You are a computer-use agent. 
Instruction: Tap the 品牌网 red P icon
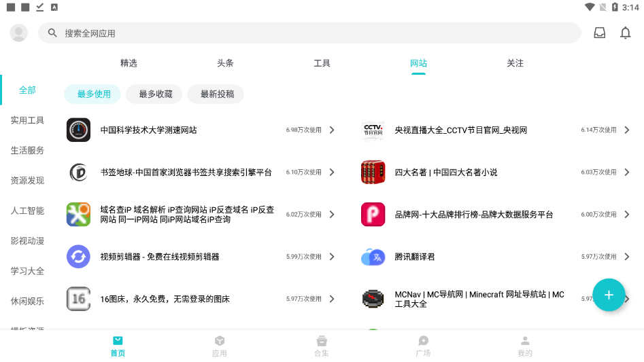point(373,215)
